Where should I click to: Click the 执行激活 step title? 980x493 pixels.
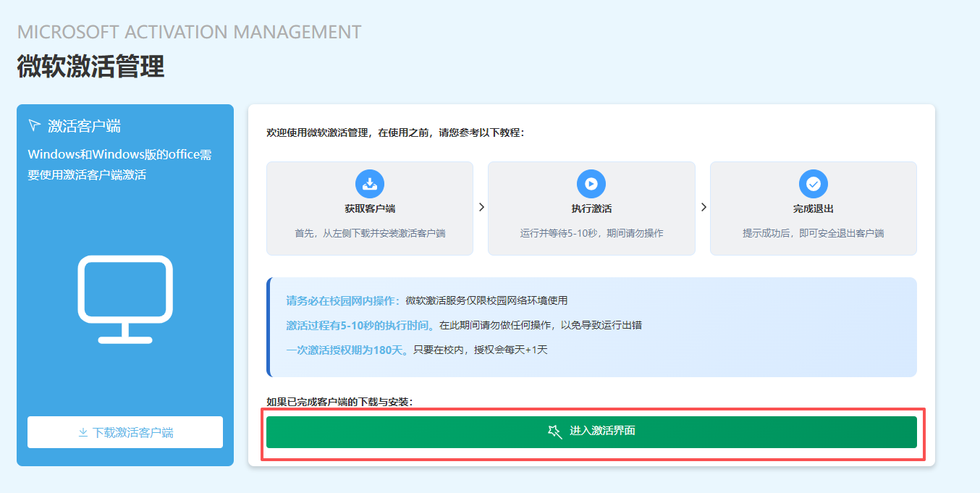[591, 208]
